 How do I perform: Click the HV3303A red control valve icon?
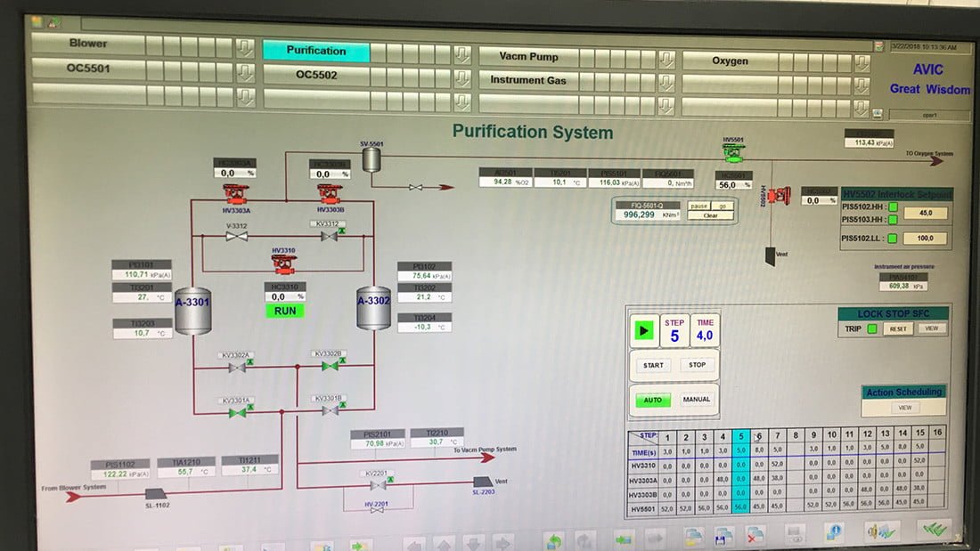pos(238,193)
